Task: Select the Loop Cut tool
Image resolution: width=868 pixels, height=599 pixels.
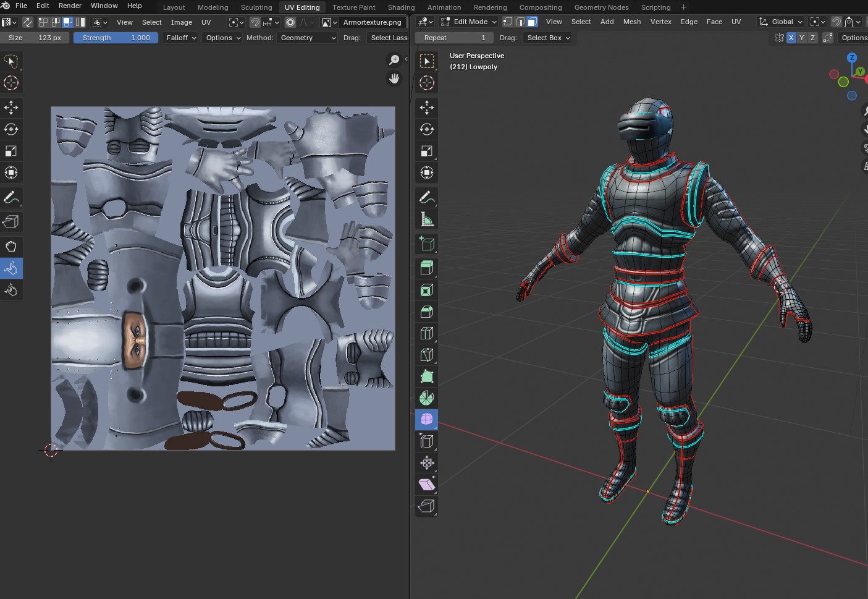Action: click(426, 333)
